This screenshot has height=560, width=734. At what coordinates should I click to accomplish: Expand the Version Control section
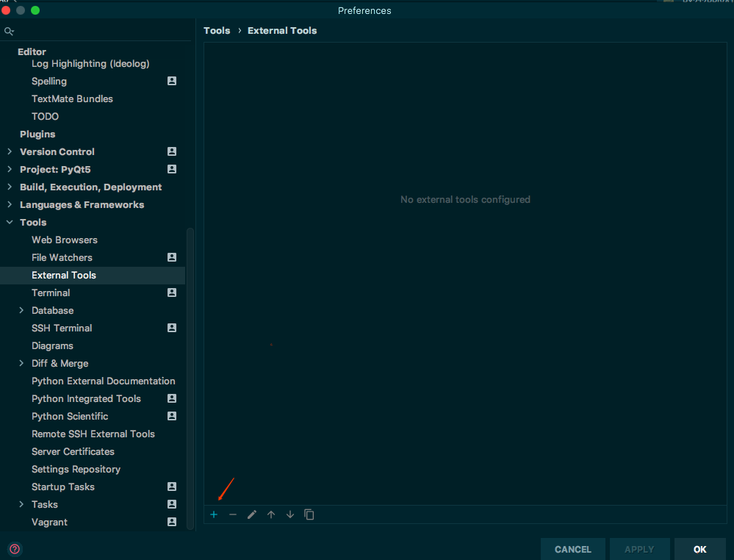tap(9, 151)
